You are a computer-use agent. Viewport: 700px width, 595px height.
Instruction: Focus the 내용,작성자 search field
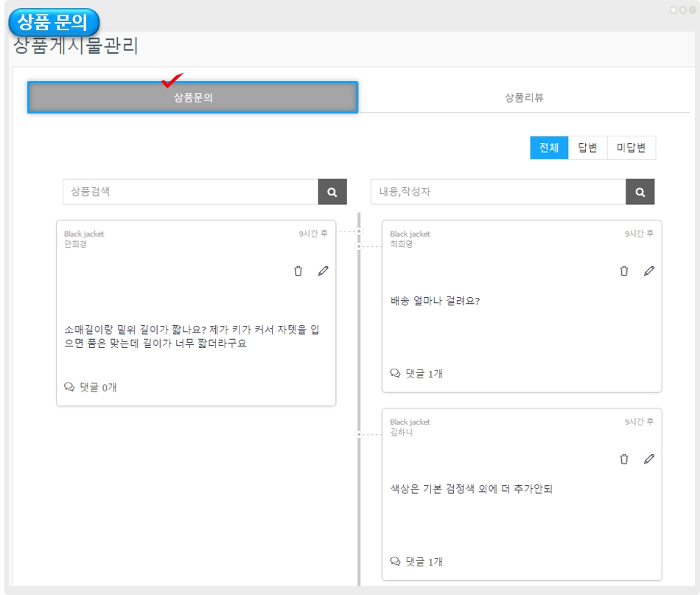[497, 192]
